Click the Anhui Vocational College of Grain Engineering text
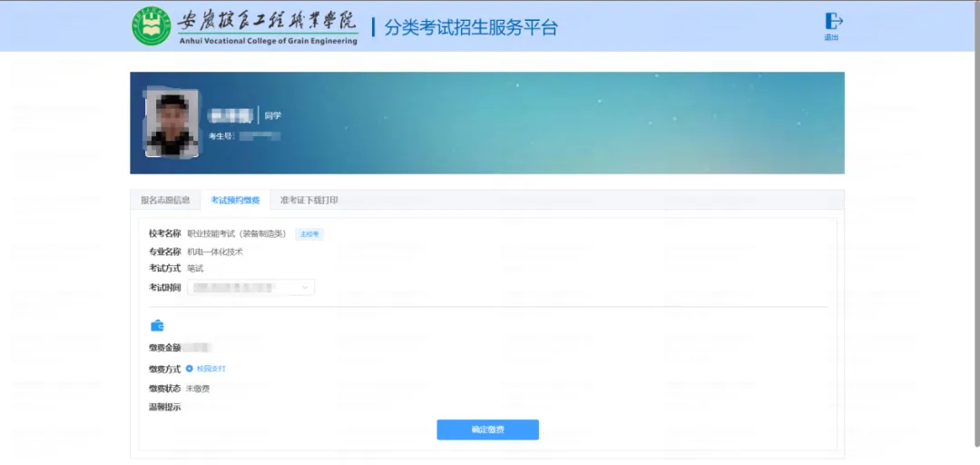The image size is (980, 465). pos(268,41)
